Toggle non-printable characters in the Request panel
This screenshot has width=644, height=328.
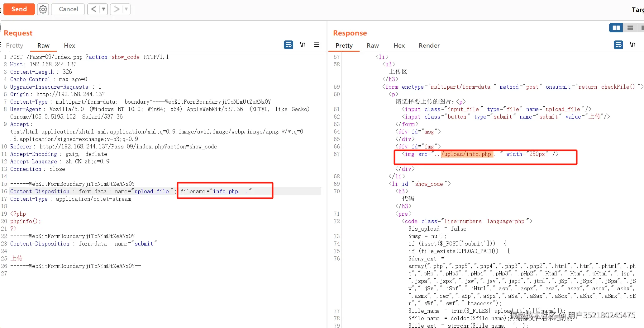click(x=303, y=45)
